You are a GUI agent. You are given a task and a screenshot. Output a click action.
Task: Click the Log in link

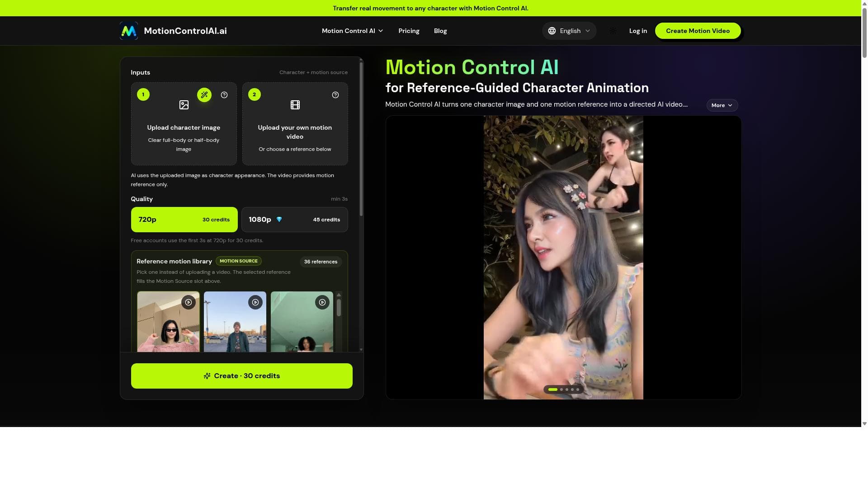(x=638, y=31)
